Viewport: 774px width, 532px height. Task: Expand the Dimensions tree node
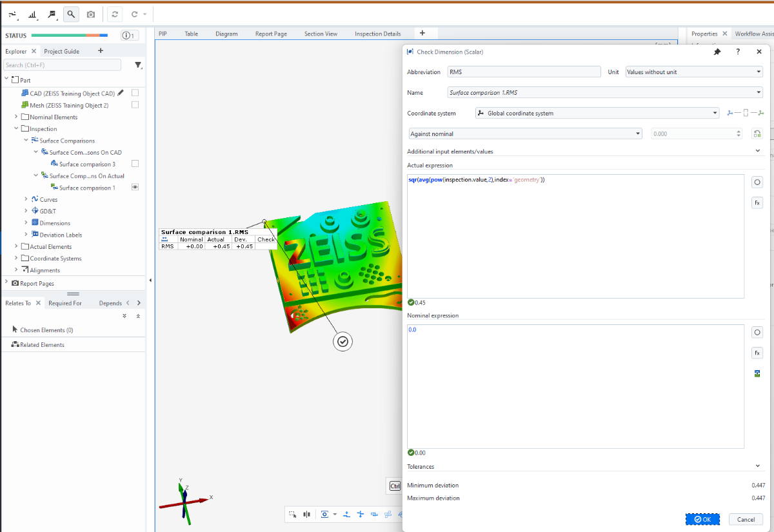coord(26,223)
